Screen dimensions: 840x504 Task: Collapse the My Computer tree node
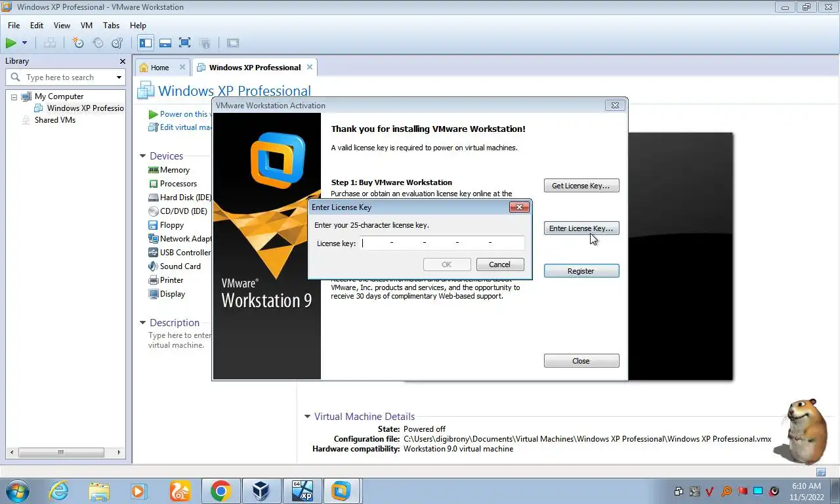point(14,96)
